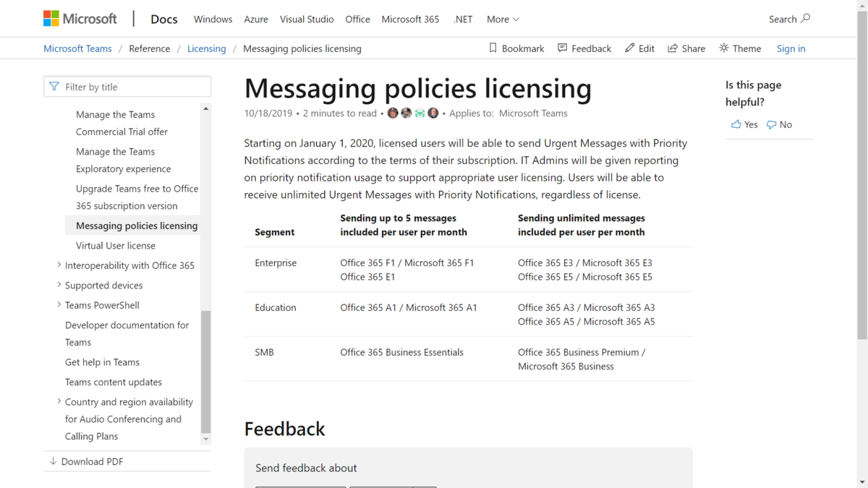Open Virtual User license item
The height and width of the screenshot is (488, 868).
click(x=116, y=245)
